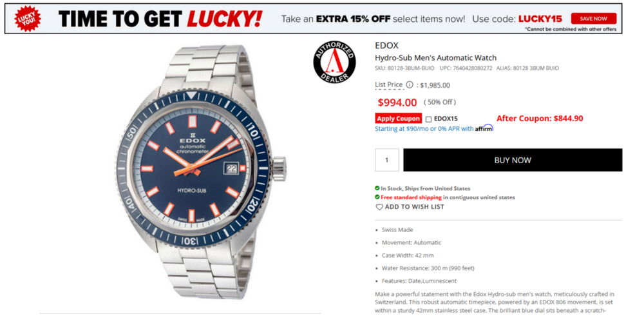Click the black BUY NOW button
The height and width of the screenshot is (316, 644).
pos(513,160)
